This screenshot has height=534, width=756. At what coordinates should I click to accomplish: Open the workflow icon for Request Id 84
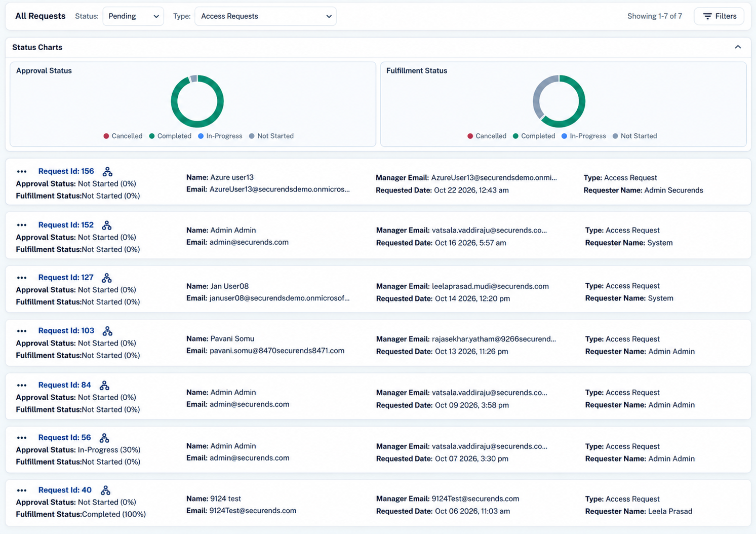tap(104, 386)
